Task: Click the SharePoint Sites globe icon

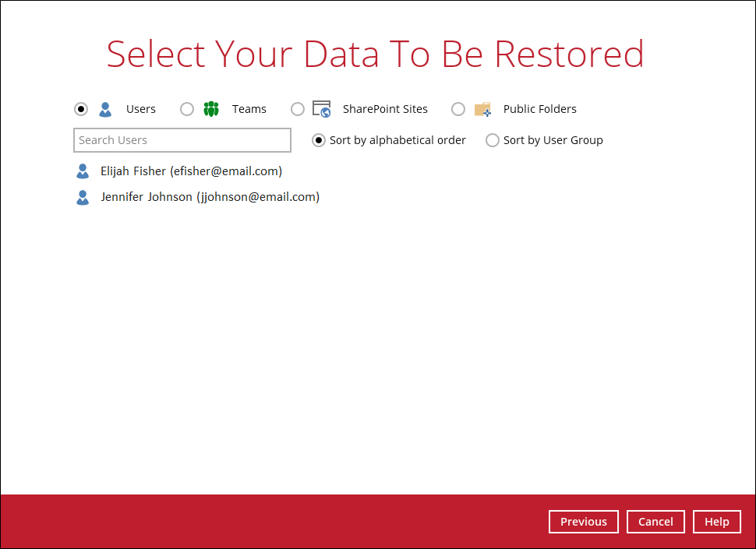Action: [320, 109]
